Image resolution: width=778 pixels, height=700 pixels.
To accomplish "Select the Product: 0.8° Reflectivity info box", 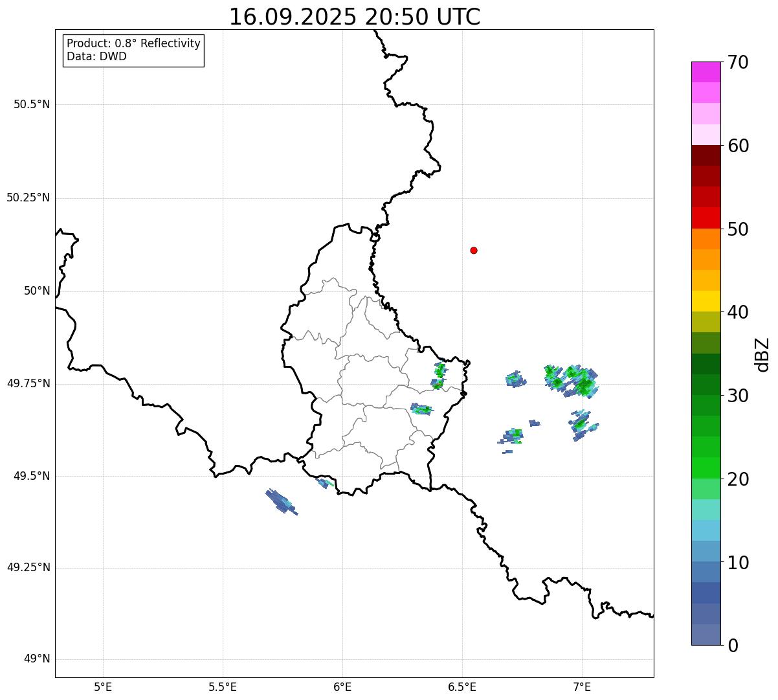I will click(x=133, y=50).
